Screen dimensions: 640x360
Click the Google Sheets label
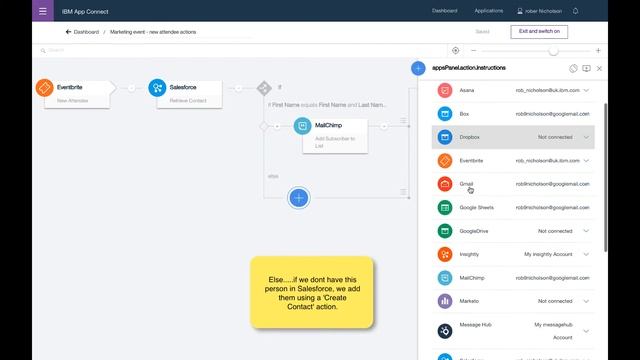click(476, 208)
